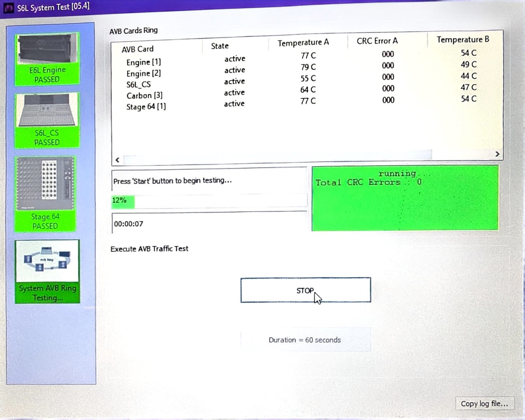Click the Copy log file button

pos(485,404)
